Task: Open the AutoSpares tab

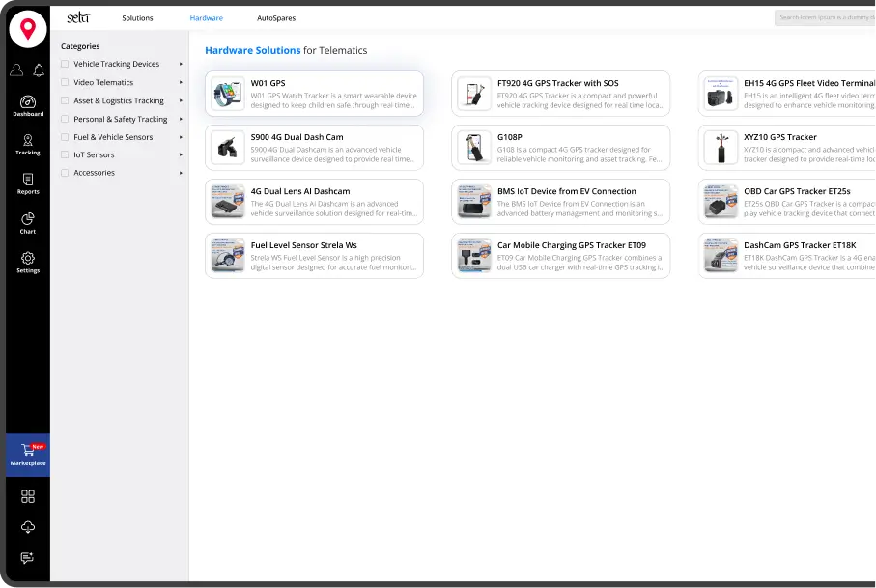Action: 276,18
